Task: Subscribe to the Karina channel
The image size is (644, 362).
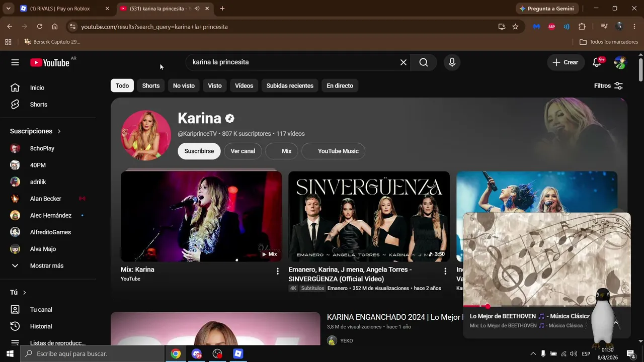Action: point(199,151)
